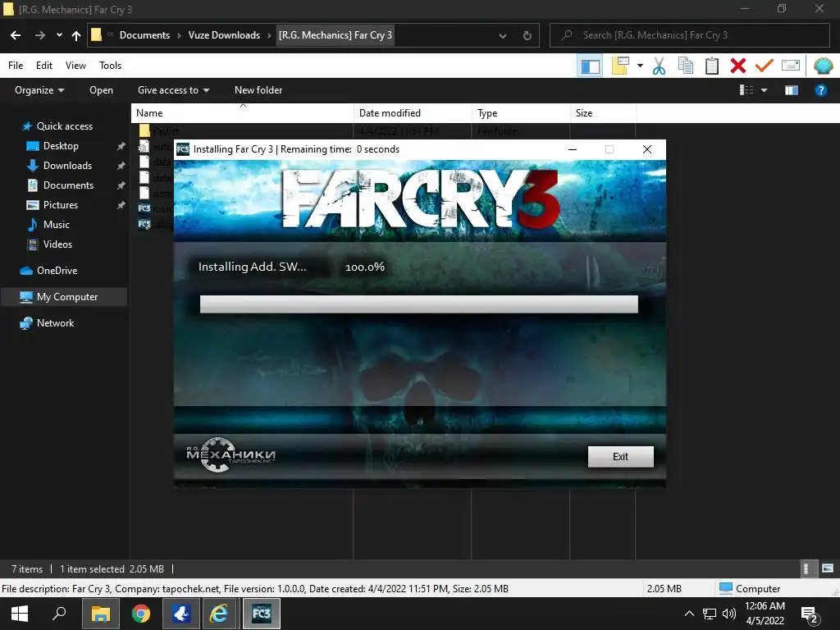Sort by the Date modified column header
Screen dimensions: 840x630
click(x=413, y=113)
